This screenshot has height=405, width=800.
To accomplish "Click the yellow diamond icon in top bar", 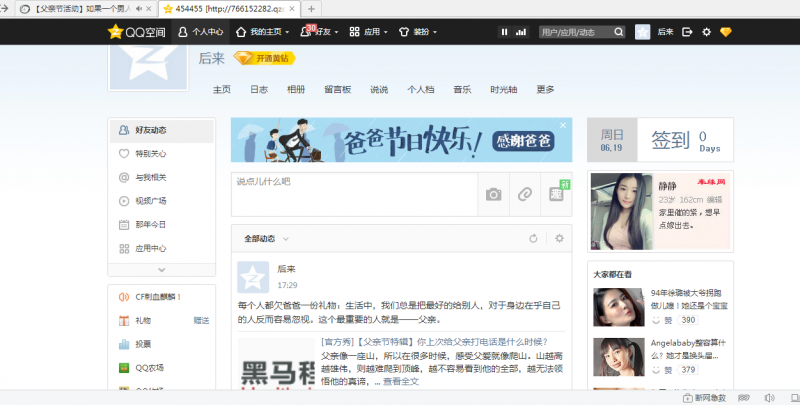I will point(727,32).
